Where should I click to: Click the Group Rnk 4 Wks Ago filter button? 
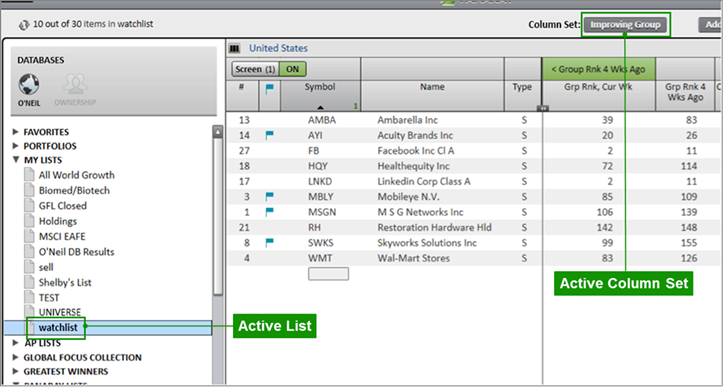[598, 69]
